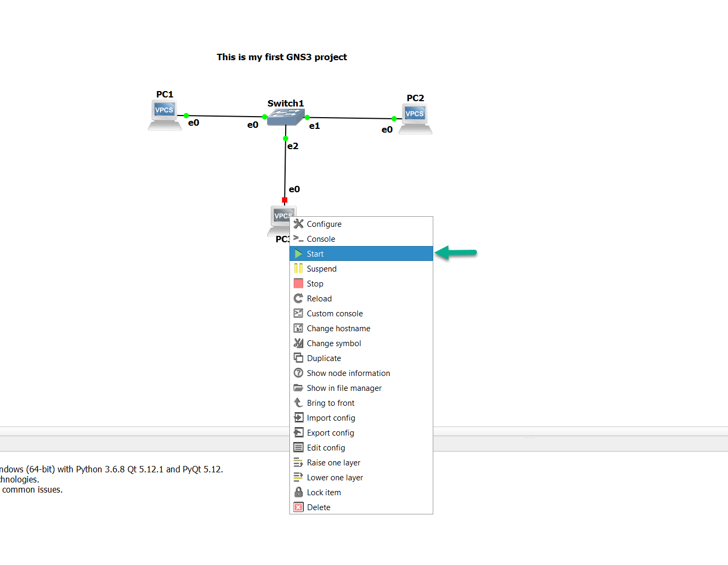Select the 'This is my first GNS3 project' note

pyautogui.click(x=282, y=57)
